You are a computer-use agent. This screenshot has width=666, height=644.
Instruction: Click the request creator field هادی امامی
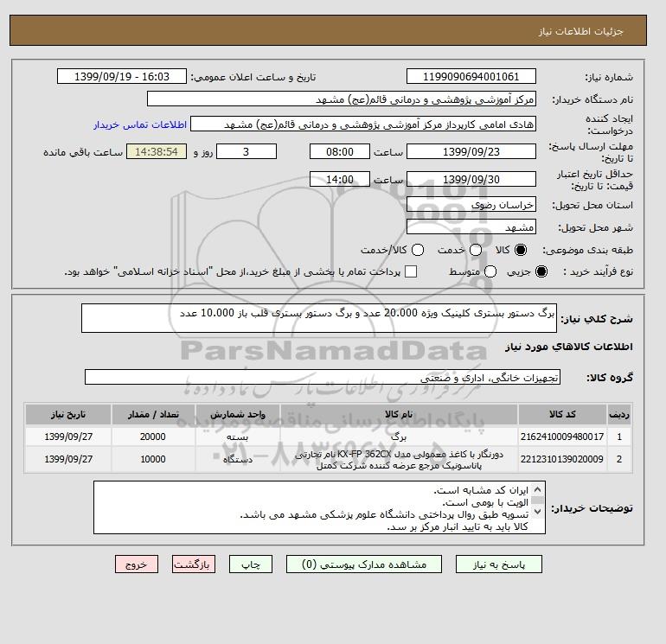[363, 124]
